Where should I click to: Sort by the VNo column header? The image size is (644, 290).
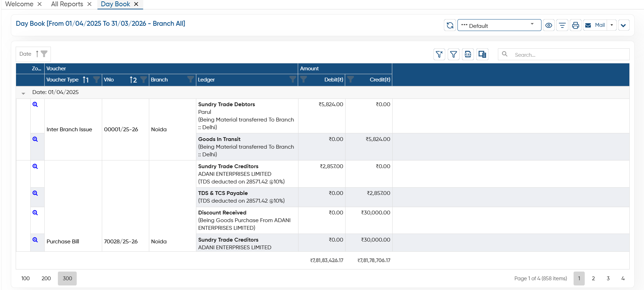point(109,80)
